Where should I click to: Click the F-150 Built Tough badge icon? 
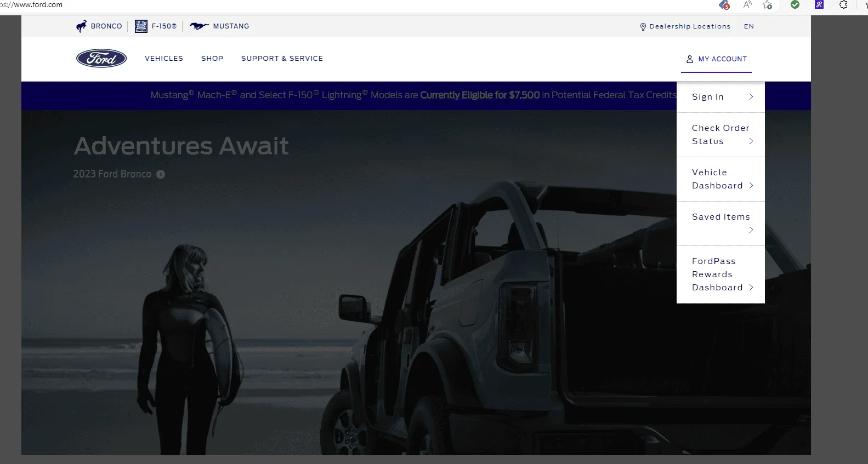click(x=141, y=26)
